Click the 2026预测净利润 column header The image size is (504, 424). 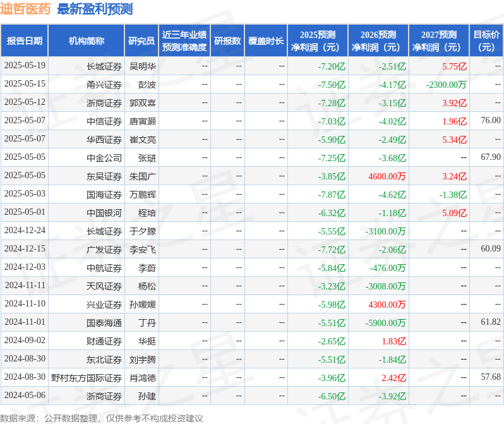click(x=378, y=41)
